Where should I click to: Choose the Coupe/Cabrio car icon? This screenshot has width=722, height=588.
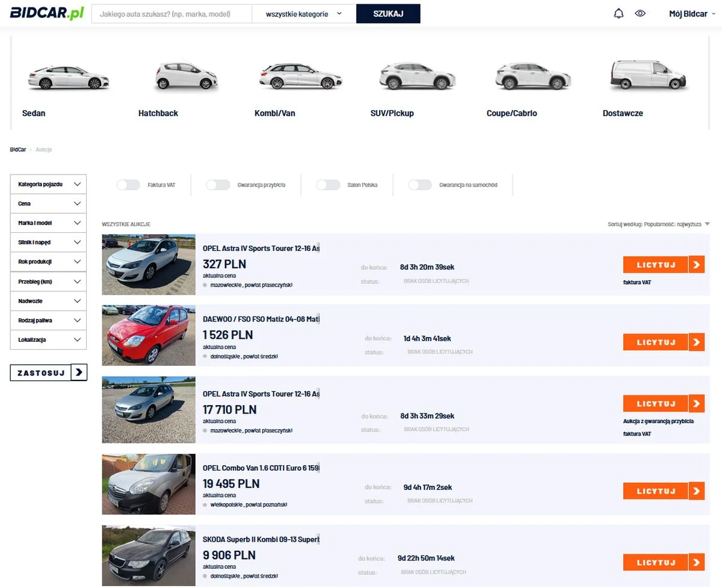(532, 76)
